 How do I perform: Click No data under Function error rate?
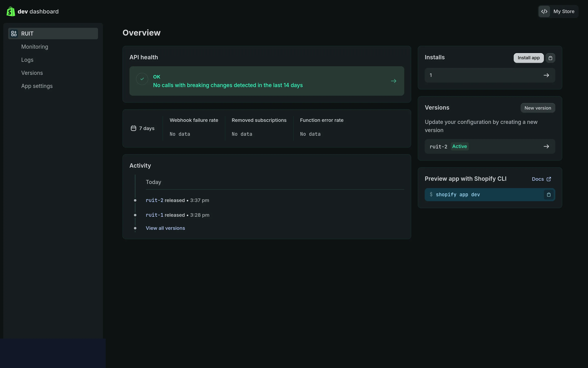click(310, 134)
